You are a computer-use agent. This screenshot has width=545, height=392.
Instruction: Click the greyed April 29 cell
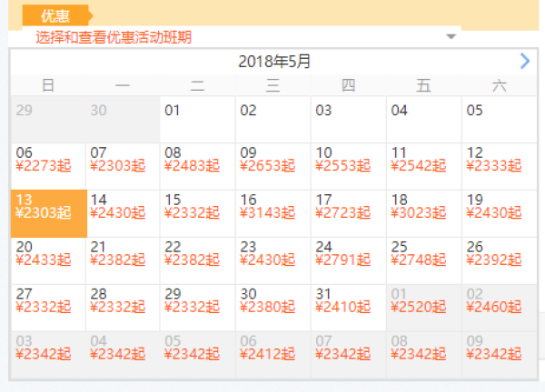coord(49,120)
